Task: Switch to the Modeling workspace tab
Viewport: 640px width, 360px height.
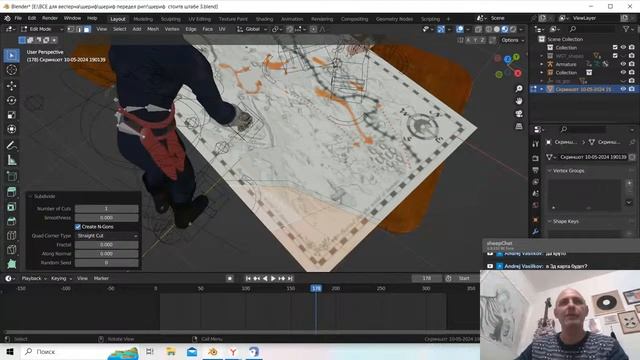Action: pyautogui.click(x=143, y=19)
